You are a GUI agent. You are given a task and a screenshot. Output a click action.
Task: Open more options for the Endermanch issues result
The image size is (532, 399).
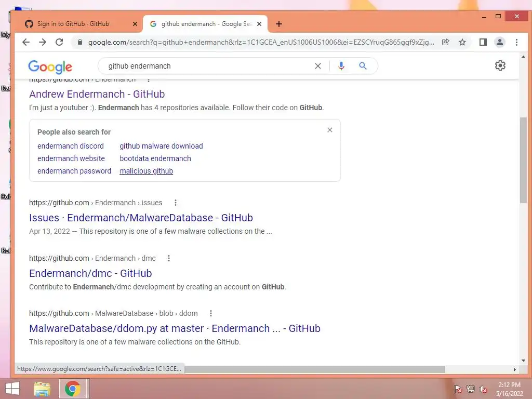click(176, 203)
